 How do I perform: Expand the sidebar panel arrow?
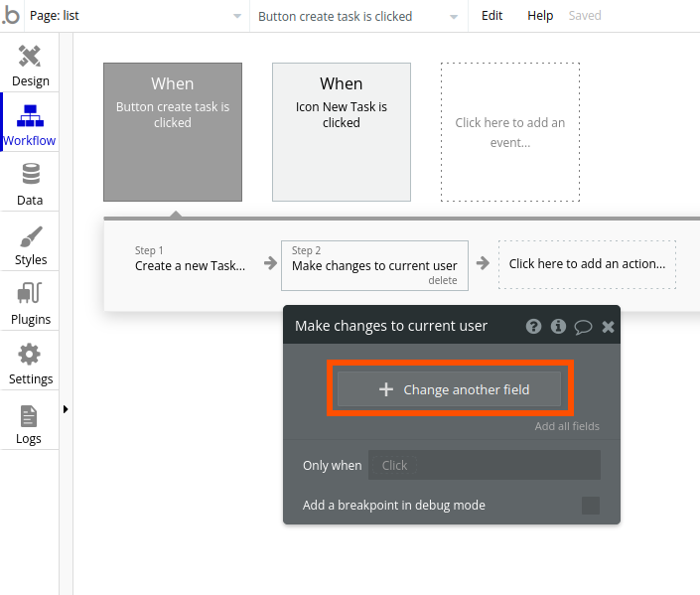point(66,409)
